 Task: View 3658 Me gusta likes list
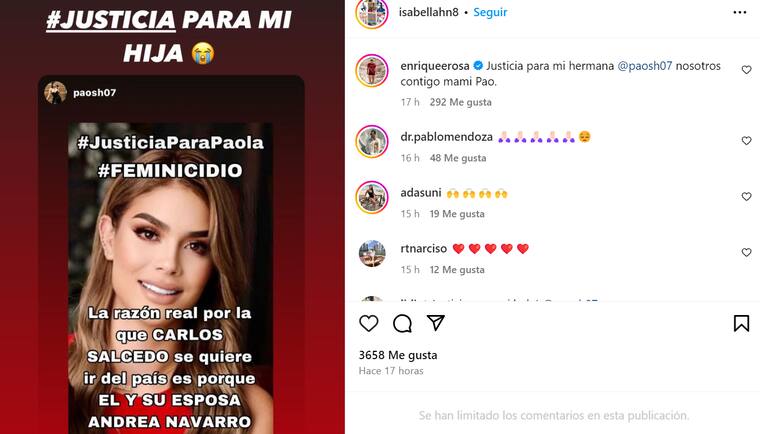click(x=398, y=355)
